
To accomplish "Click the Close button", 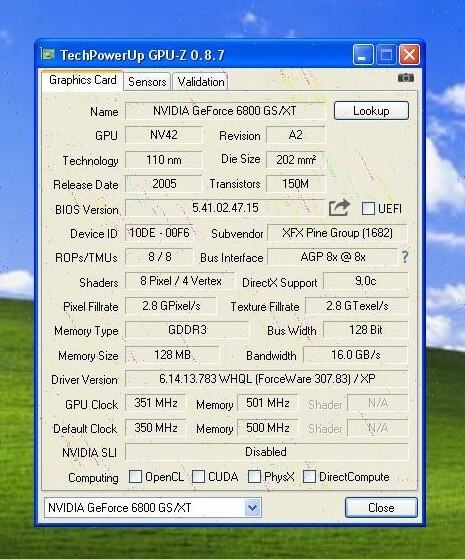I will pos(381,507).
